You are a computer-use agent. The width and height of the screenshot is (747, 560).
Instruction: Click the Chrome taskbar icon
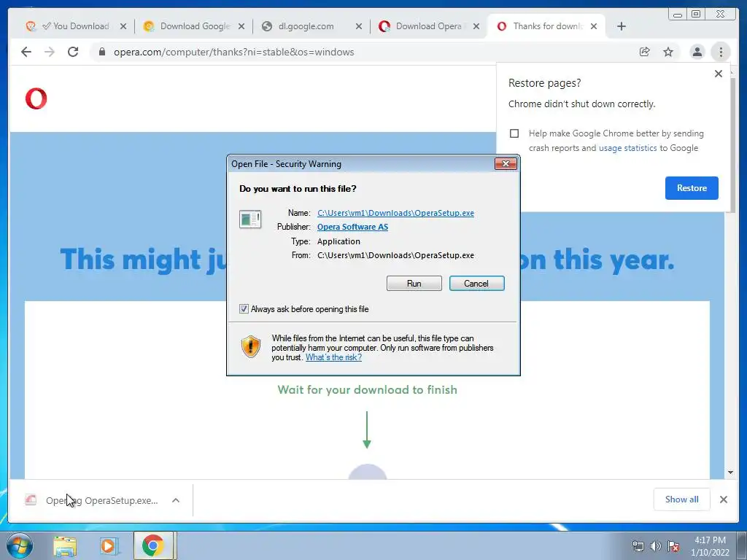click(x=152, y=545)
